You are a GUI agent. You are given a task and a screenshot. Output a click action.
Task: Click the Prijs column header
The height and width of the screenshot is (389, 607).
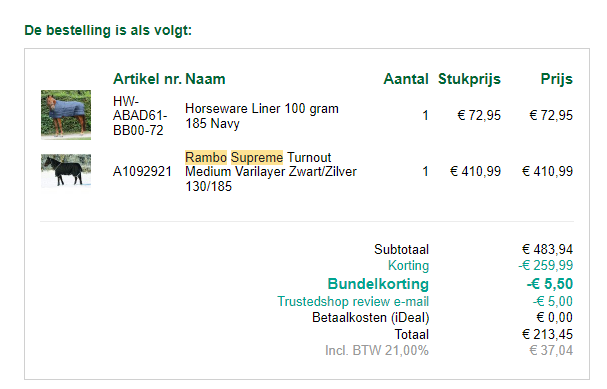pyautogui.click(x=556, y=79)
